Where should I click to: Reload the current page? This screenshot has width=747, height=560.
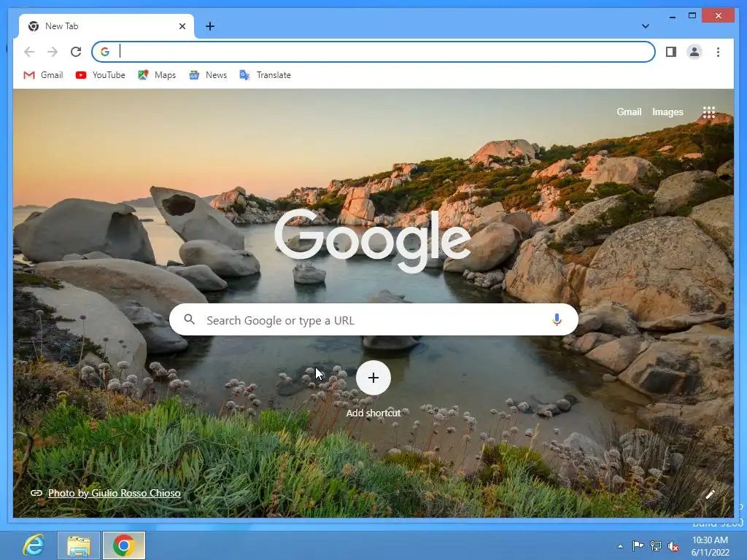(x=76, y=52)
